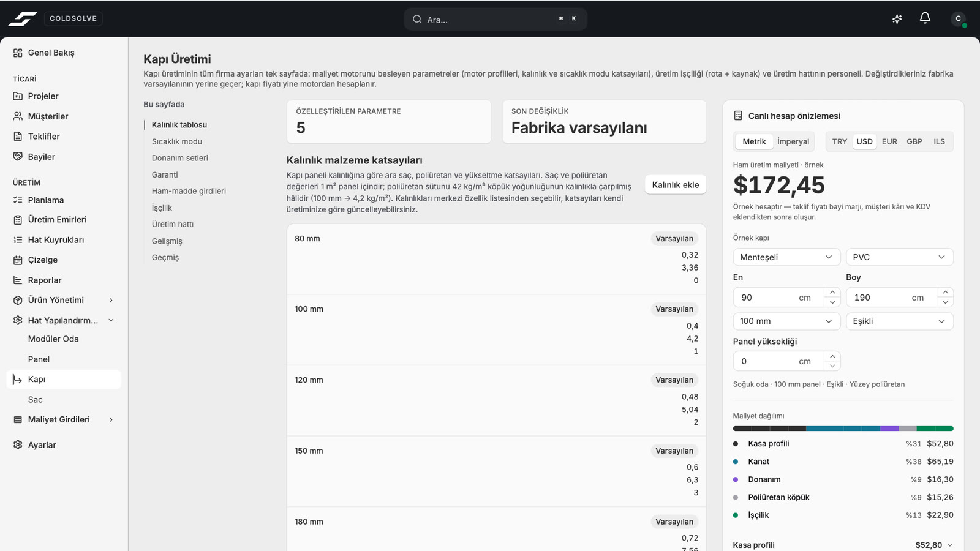Select GBP currency
980x551 pixels.
tap(914, 141)
